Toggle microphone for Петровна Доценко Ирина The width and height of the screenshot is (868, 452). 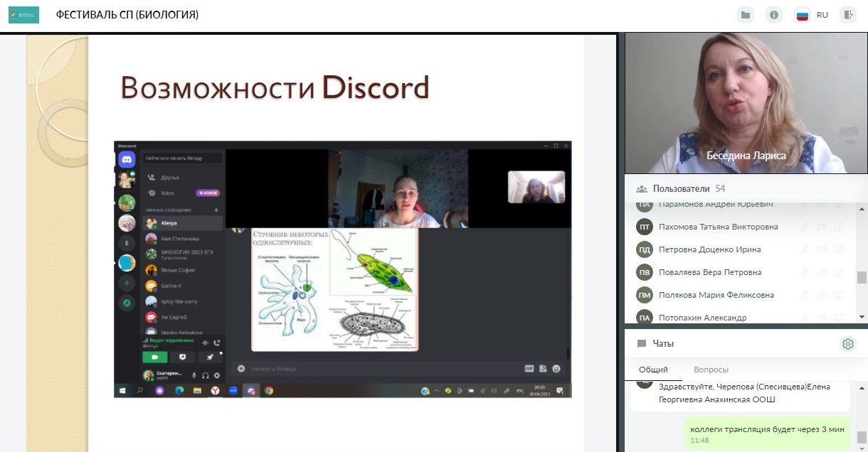tap(805, 249)
